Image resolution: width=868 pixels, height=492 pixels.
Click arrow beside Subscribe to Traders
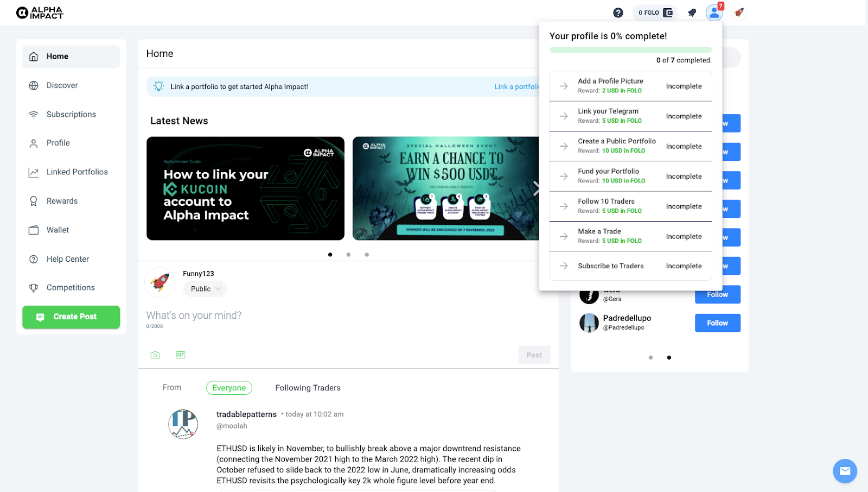pyautogui.click(x=564, y=266)
